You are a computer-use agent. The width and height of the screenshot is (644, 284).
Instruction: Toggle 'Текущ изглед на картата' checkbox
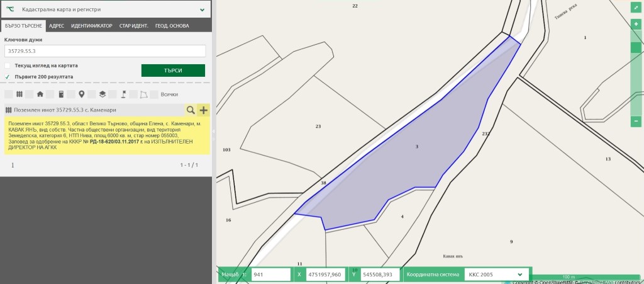tap(8, 65)
